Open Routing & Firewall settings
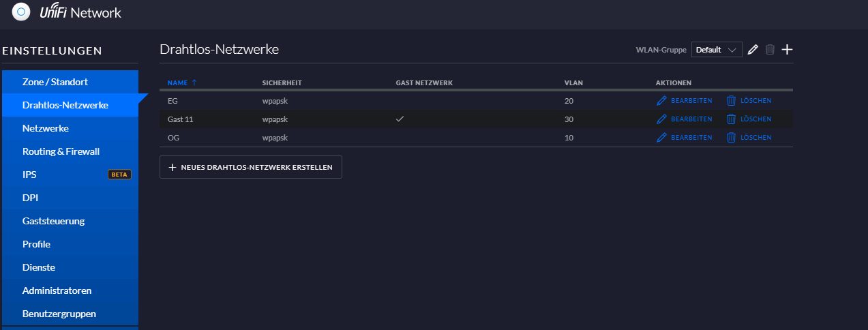The image size is (868, 330). (x=61, y=151)
